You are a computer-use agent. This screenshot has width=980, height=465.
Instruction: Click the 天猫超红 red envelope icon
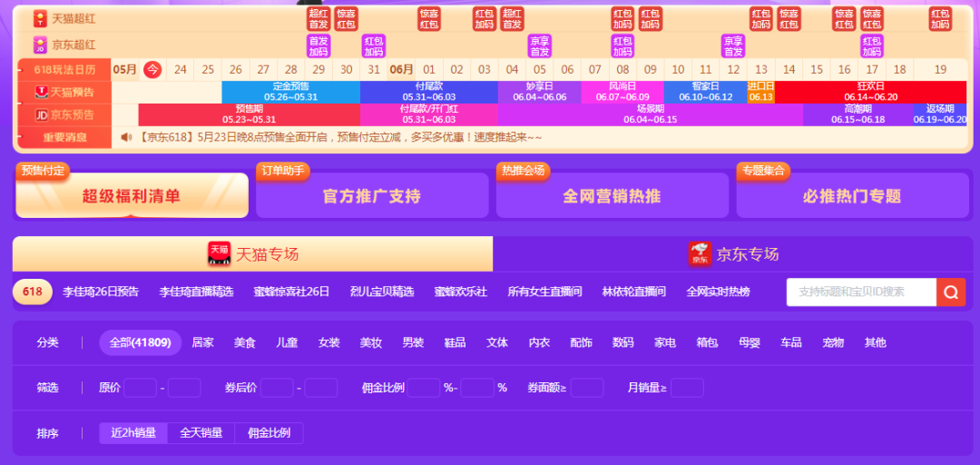tap(41, 19)
